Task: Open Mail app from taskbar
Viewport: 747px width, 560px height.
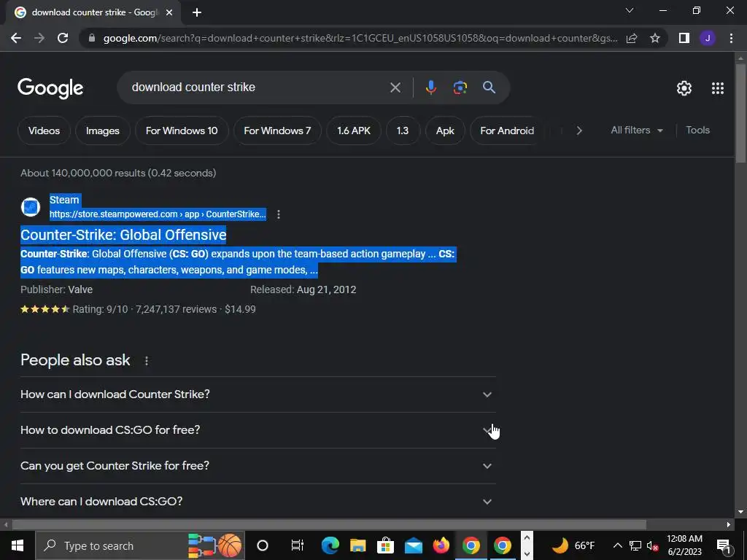Action: pyautogui.click(x=414, y=545)
